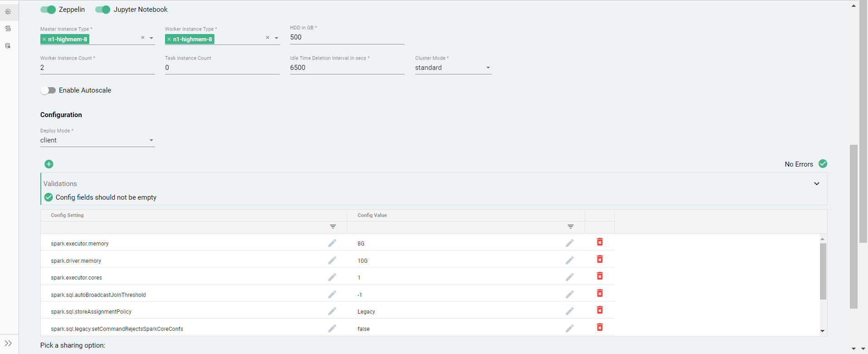The height and width of the screenshot is (354, 868).
Task: Edit the spark.driver.memory config value
Action: (x=570, y=260)
